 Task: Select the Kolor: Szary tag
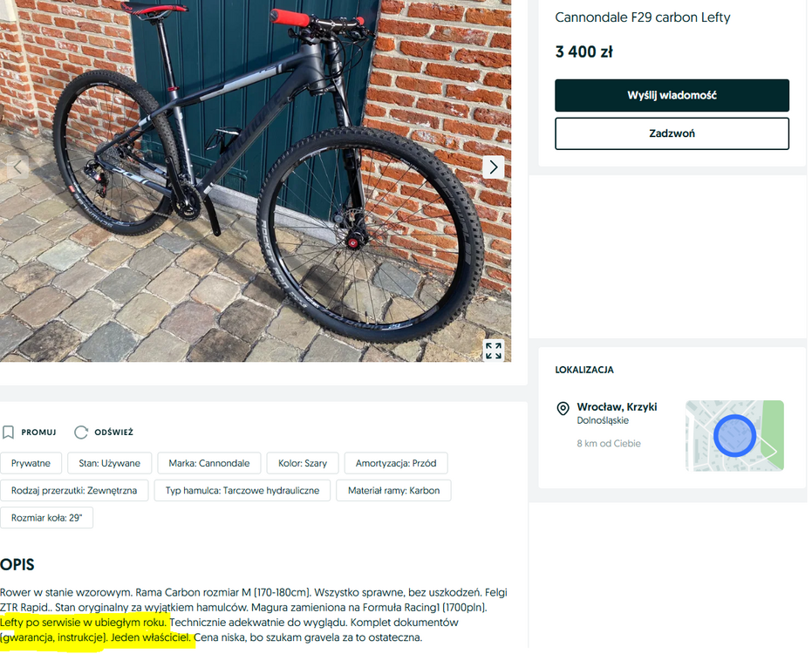tap(303, 463)
